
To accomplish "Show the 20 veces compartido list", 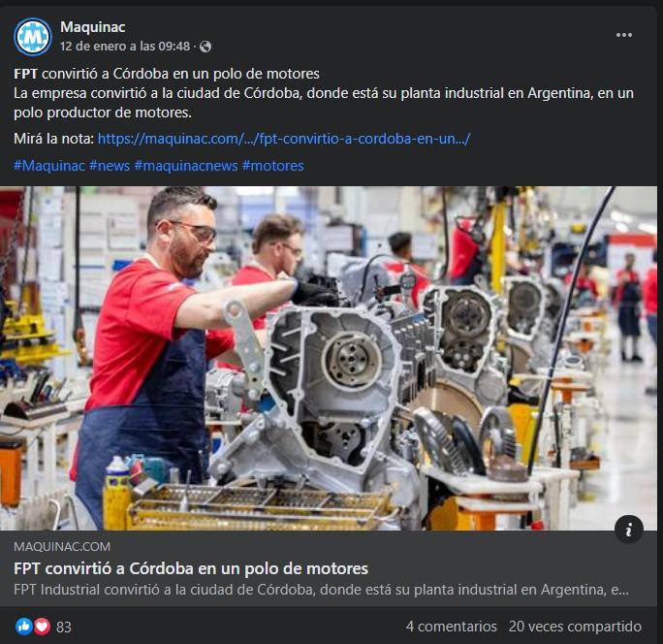I will 575,627.
